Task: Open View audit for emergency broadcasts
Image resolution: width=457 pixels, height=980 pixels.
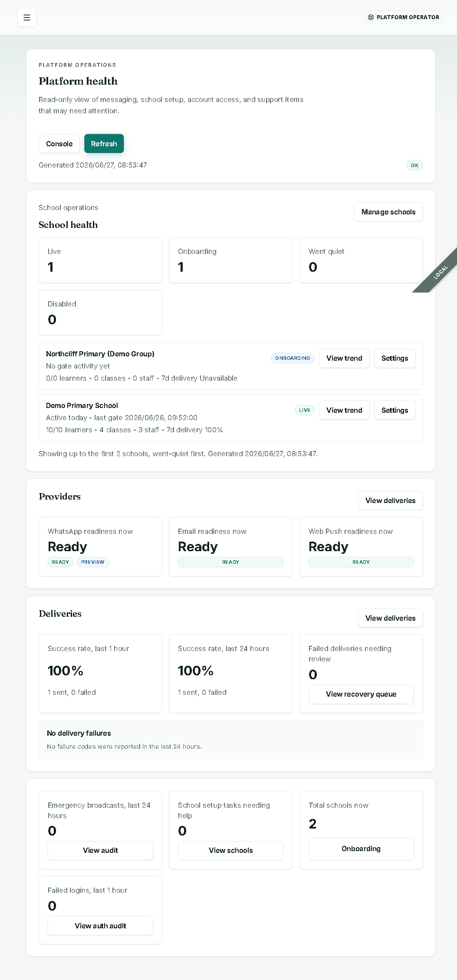Action: pos(100,850)
